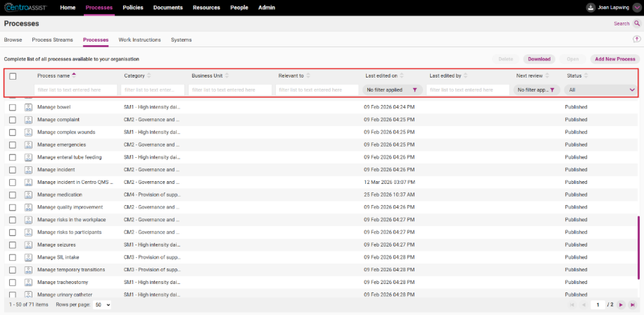
Task: Tick the select-all checkbox in header
Action: click(x=13, y=76)
